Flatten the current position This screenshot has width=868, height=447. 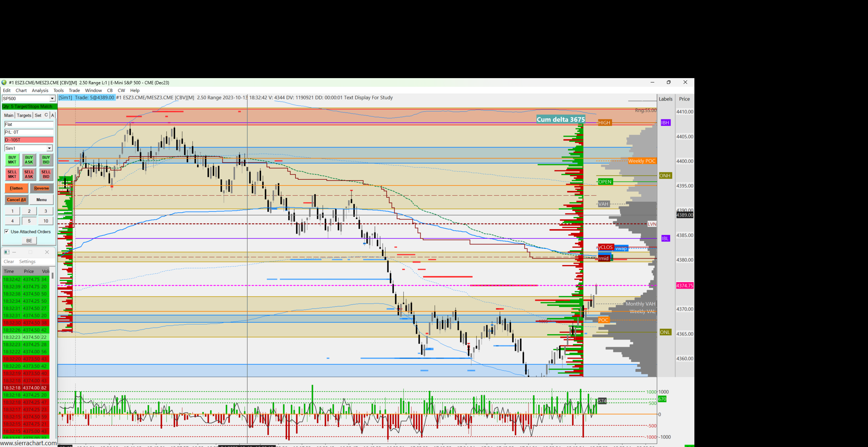(x=16, y=188)
